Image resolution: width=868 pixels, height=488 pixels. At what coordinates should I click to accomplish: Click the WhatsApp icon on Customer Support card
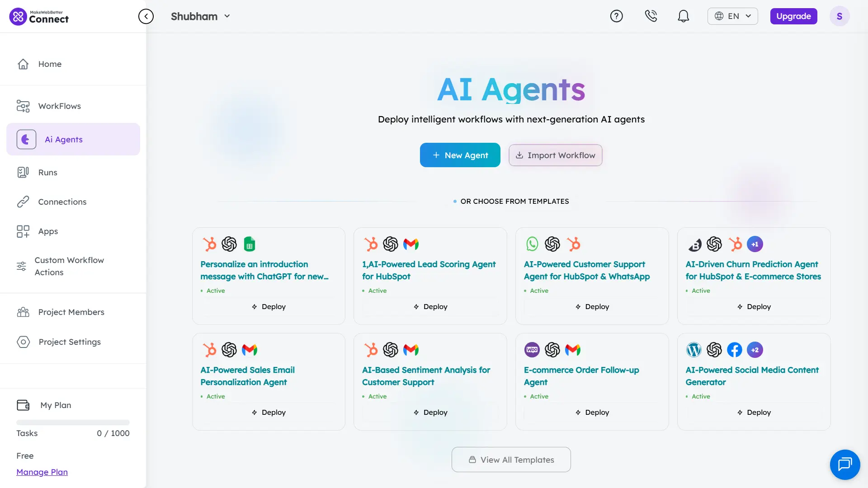point(532,244)
